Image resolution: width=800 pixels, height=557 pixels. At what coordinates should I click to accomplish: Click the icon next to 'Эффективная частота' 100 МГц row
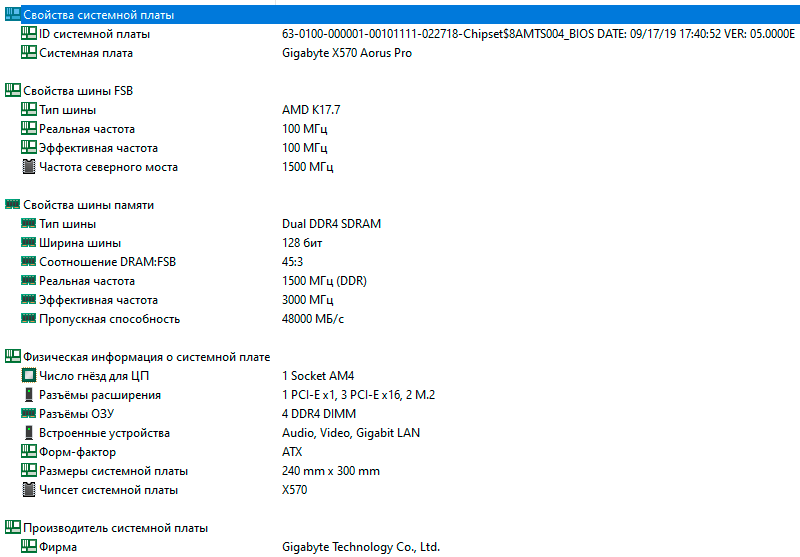29,147
